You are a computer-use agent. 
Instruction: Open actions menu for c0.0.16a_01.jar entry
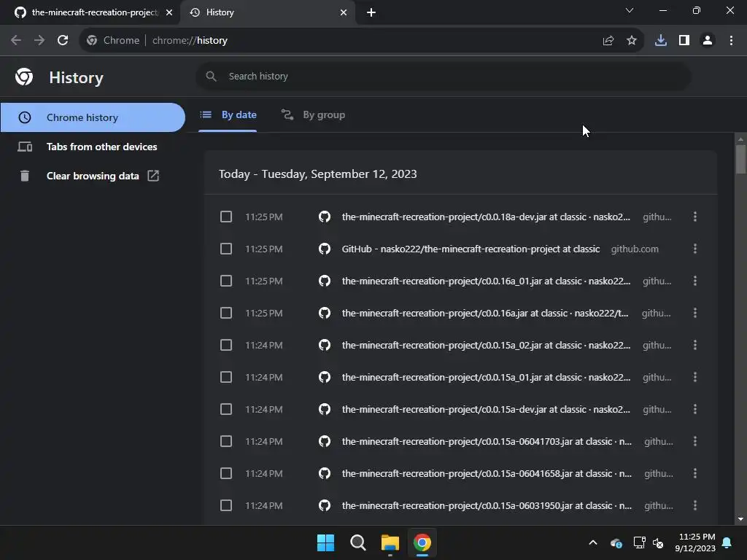(x=695, y=281)
